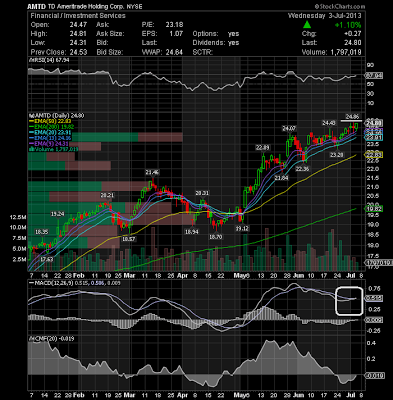
Task: Click the RSI right-axis value tag '67.94'
Action: tap(374, 76)
